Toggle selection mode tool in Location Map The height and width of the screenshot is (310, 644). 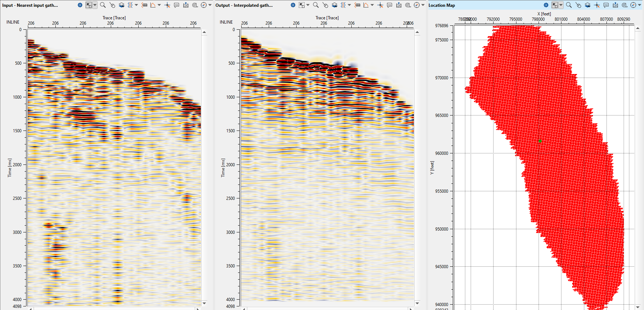coord(555,5)
